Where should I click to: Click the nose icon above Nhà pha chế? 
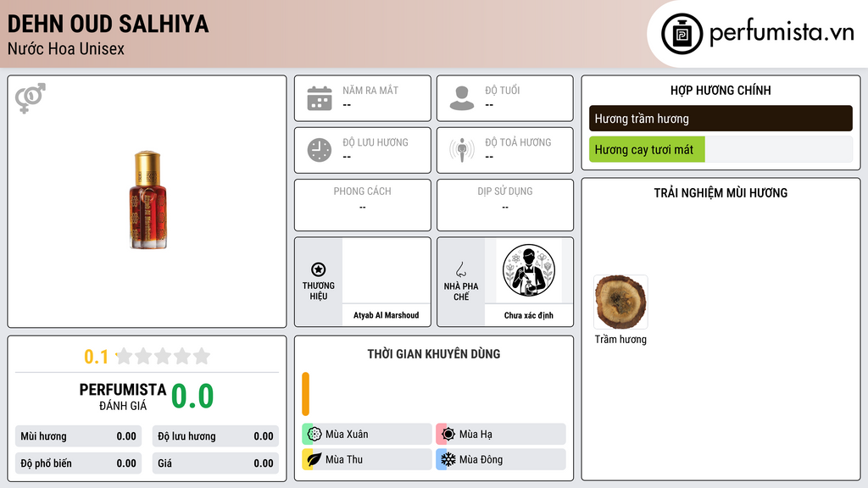point(460,269)
